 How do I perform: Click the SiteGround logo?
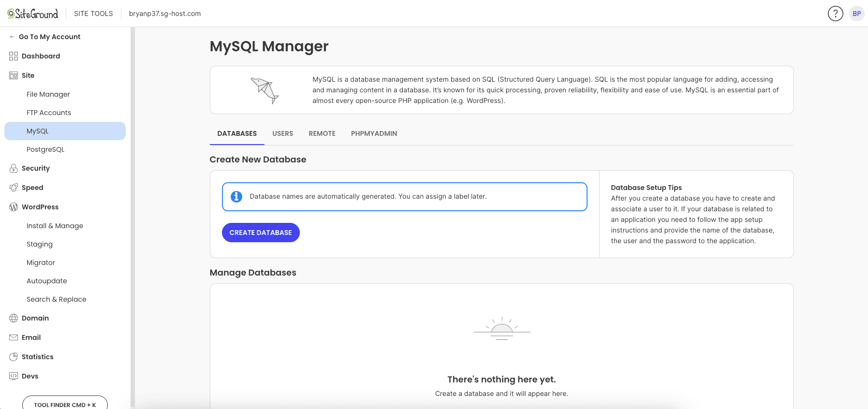32,14
